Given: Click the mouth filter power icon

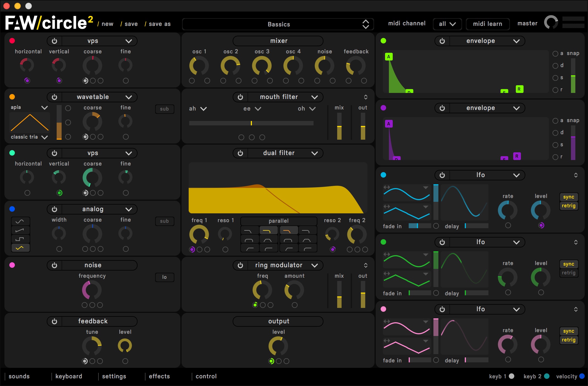Looking at the screenshot, I should pos(240,97).
